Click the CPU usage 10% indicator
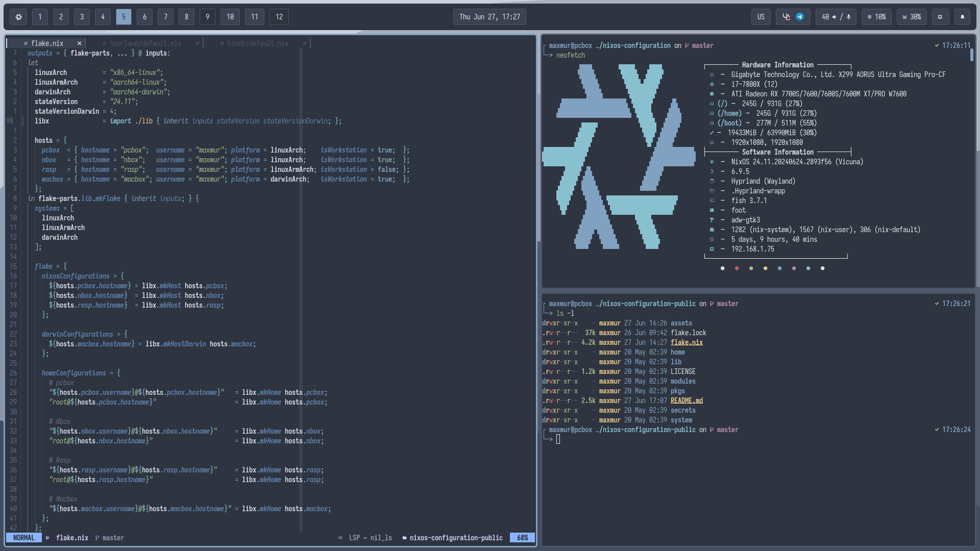The image size is (980, 551). pyautogui.click(x=876, y=17)
